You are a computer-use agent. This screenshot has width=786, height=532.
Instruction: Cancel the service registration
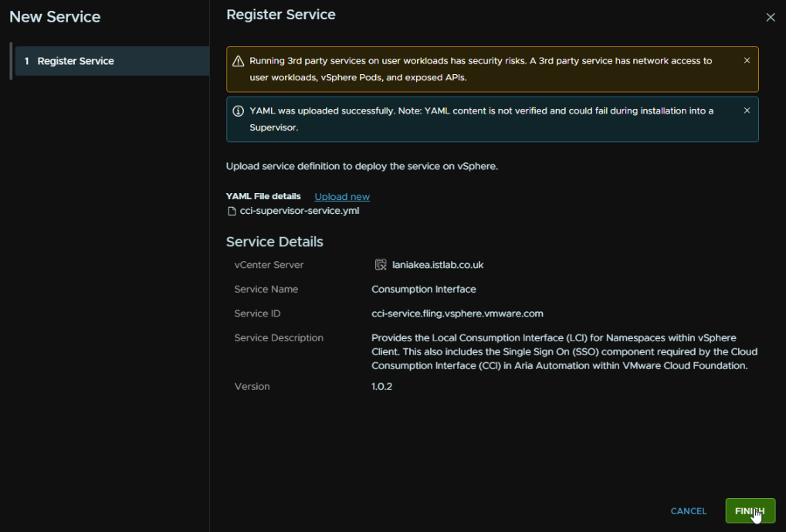[688, 511]
